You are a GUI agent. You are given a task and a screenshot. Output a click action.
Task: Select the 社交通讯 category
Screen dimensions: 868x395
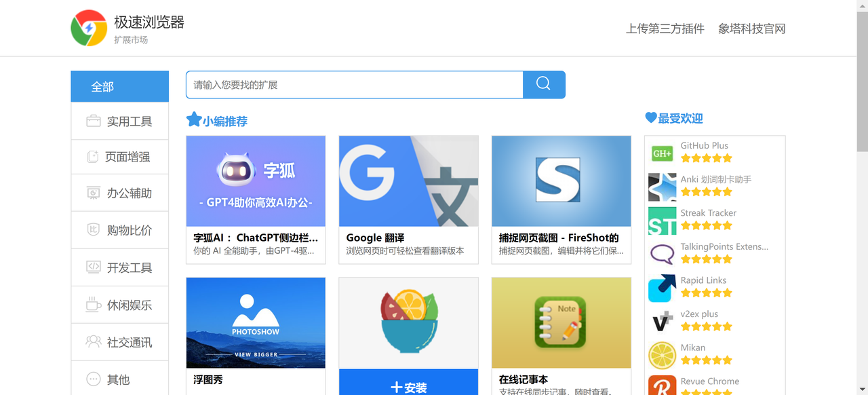point(119,342)
